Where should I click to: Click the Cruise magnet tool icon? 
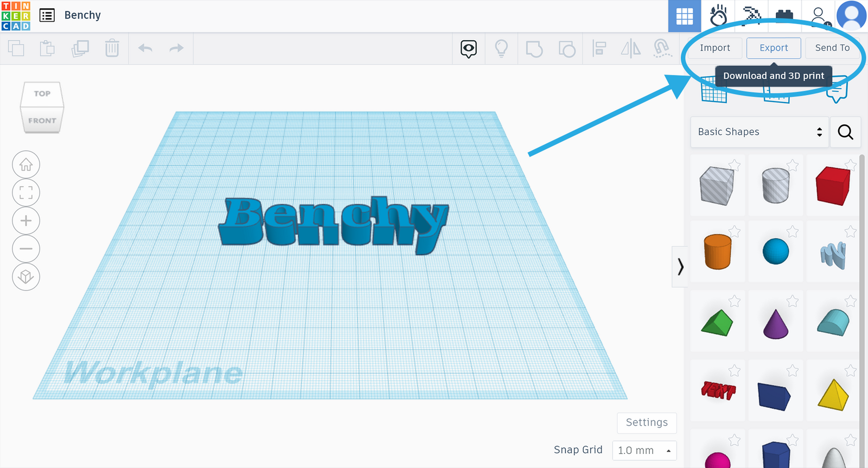point(662,48)
